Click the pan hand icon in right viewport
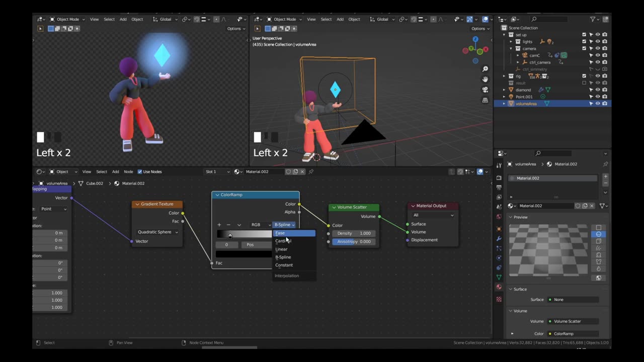 485,79
